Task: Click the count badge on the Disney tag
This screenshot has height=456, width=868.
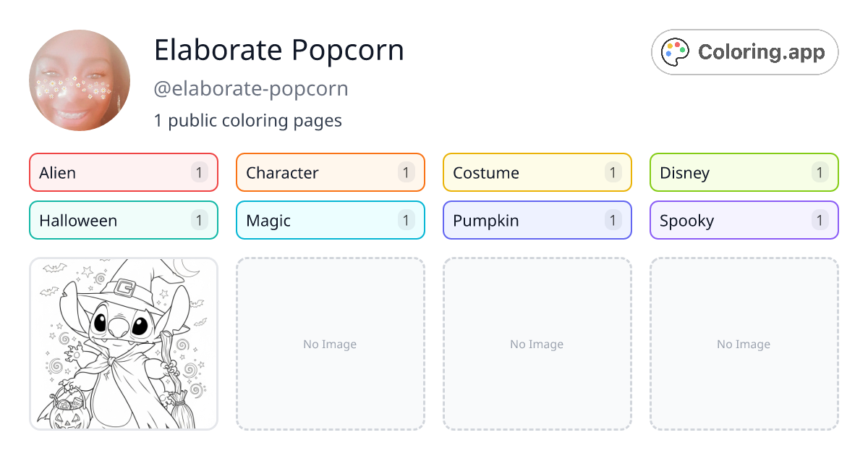Action: (x=820, y=172)
